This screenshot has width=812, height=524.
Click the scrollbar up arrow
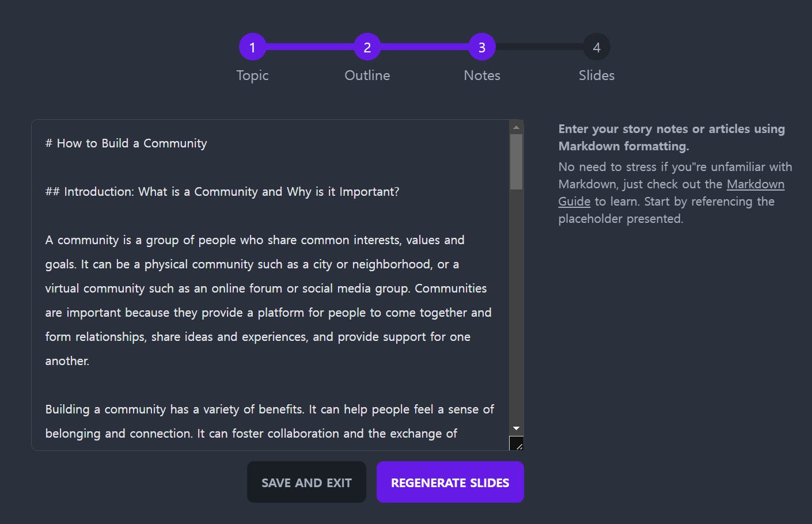tap(516, 127)
